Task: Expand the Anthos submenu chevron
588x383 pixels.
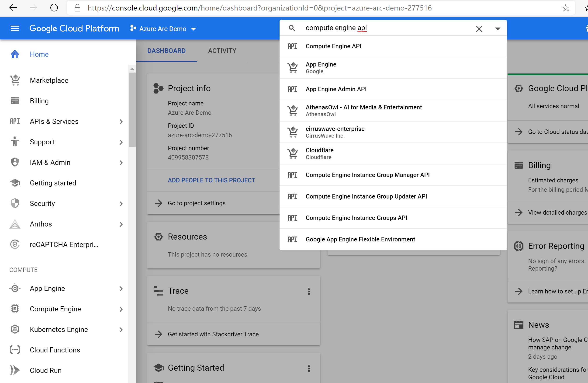Action: click(x=121, y=224)
